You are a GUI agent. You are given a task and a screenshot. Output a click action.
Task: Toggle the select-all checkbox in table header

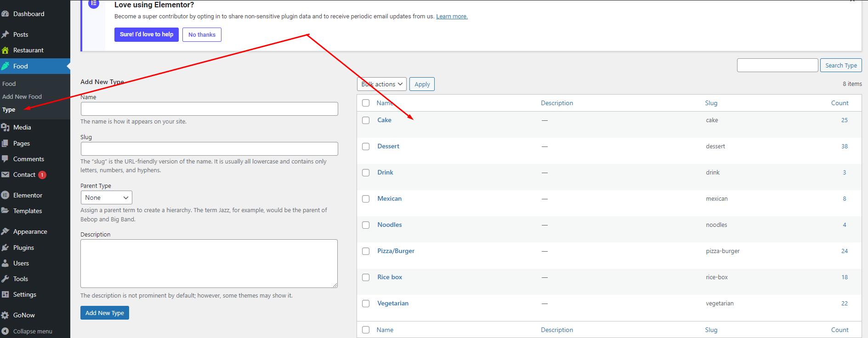click(366, 103)
